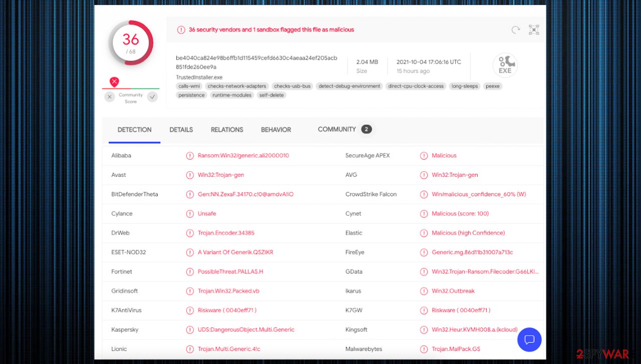Click the self-delete tag
Screen dimensions: 641x364
point(271,95)
